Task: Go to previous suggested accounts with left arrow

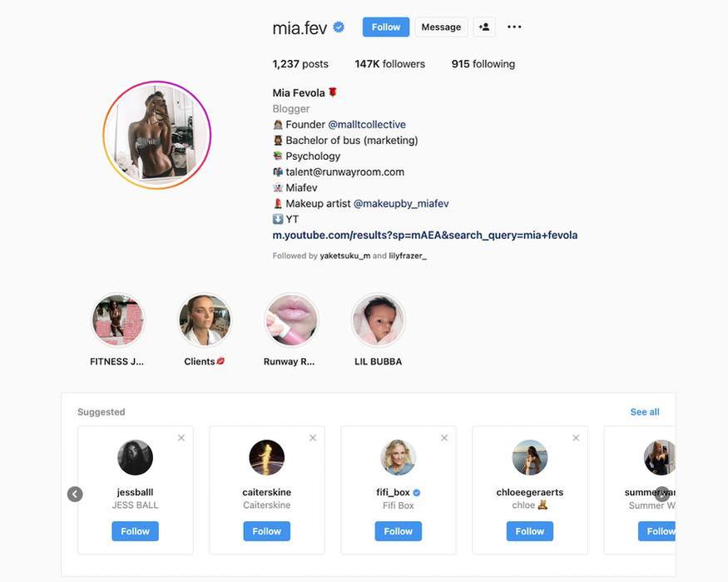Action: pyautogui.click(x=75, y=494)
